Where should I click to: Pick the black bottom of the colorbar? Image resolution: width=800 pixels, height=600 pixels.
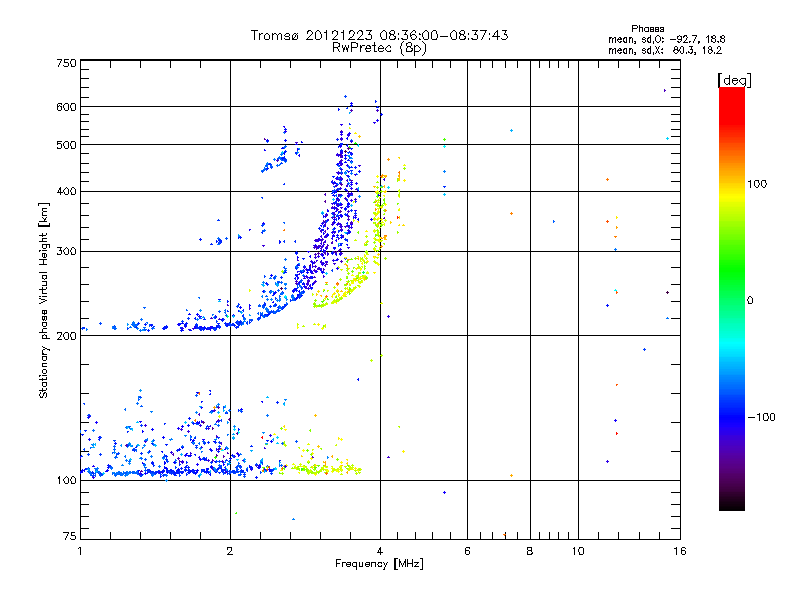[x=732, y=503]
